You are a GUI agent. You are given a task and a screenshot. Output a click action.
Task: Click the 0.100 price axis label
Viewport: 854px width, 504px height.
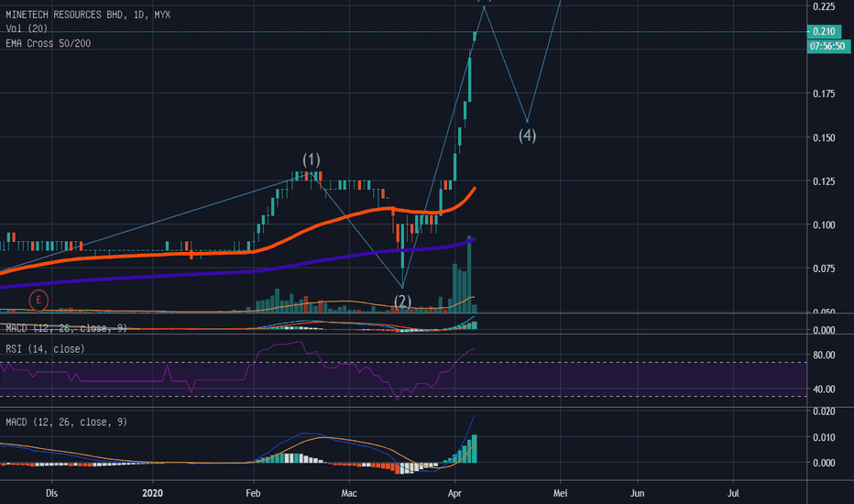coord(824,225)
